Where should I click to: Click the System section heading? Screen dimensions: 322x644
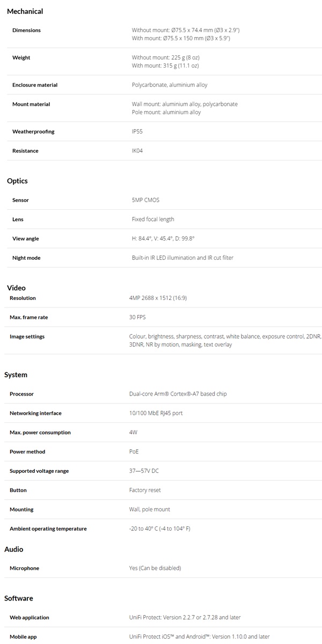(x=16, y=375)
